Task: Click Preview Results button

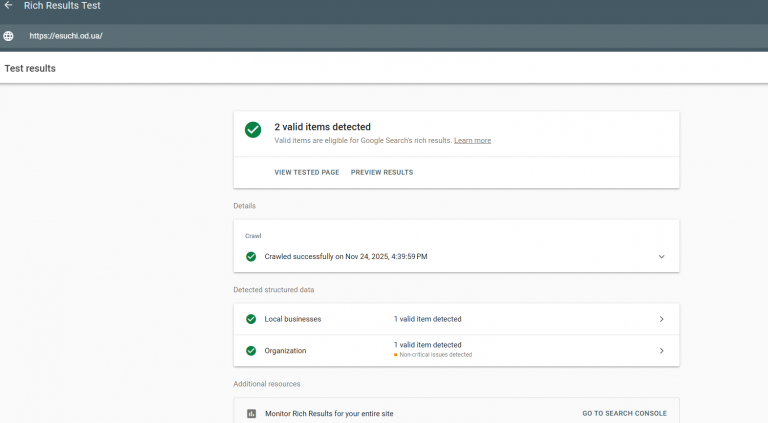Action: [381, 172]
